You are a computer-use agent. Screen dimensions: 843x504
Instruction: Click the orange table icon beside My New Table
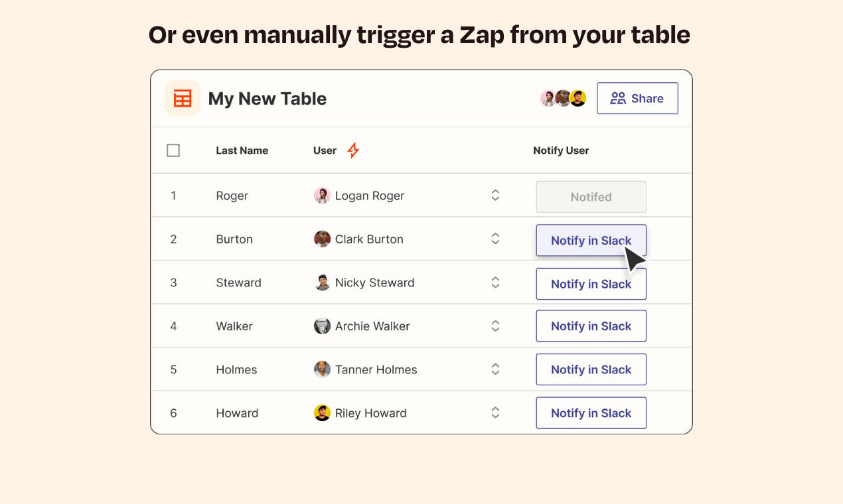[x=183, y=98]
